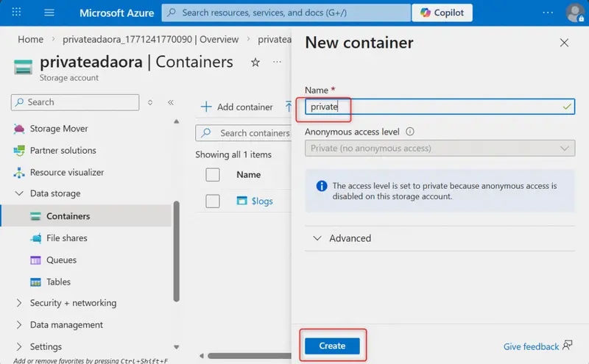This screenshot has width=589, height=364.
Task: Open the Azure apps grid launcher
Action: tap(16, 12)
